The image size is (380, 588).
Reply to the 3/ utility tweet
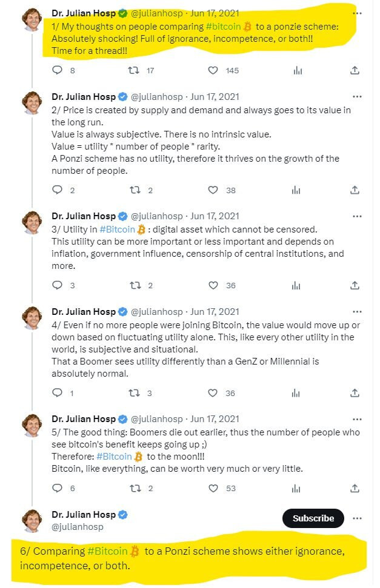57,285
